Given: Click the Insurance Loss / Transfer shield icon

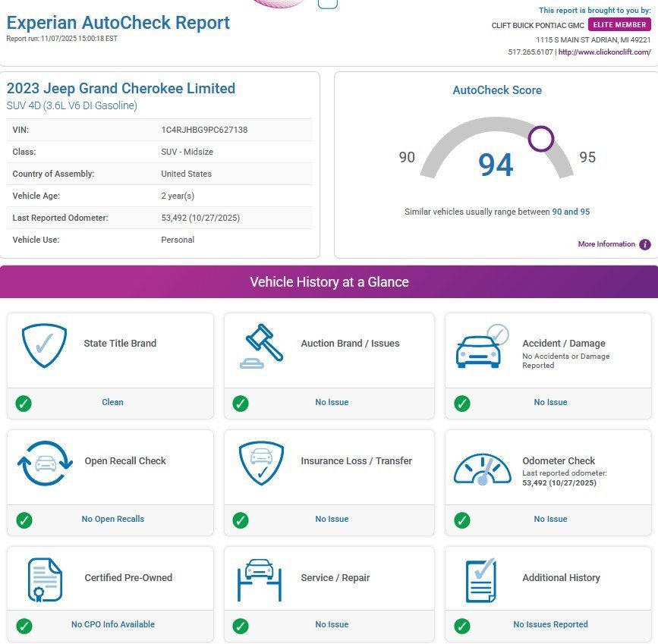Looking at the screenshot, I should click(261, 463).
